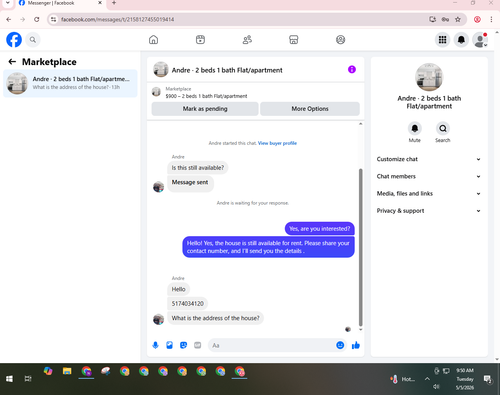500x395 pixels.
Task: Toggle the purple conversation info icon
Action: pyautogui.click(x=352, y=69)
